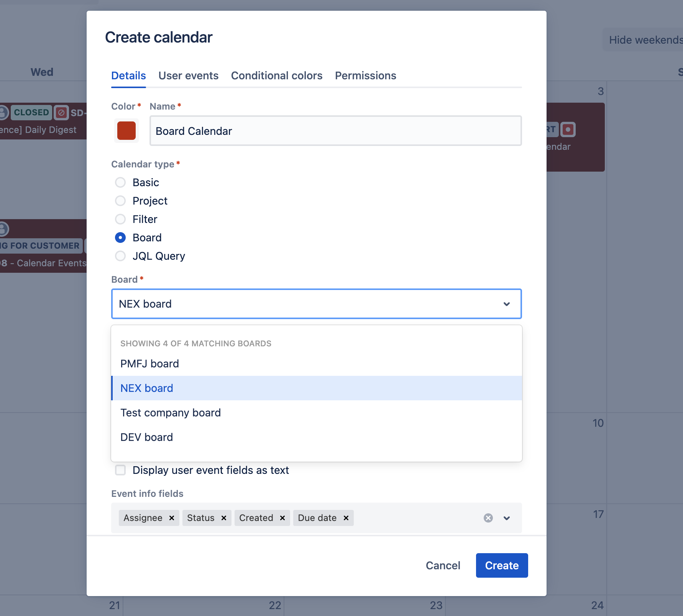Select the Basic calendar type

tap(120, 182)
